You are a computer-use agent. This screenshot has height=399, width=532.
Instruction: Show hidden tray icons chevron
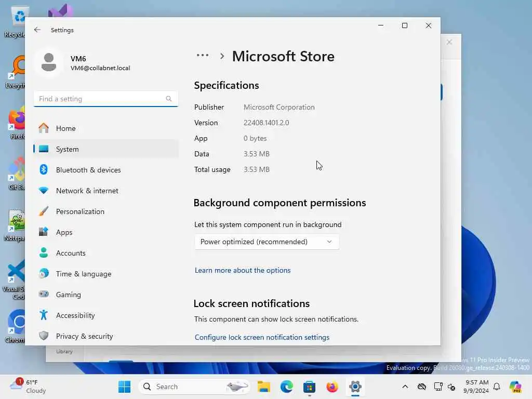click(405, 387)
